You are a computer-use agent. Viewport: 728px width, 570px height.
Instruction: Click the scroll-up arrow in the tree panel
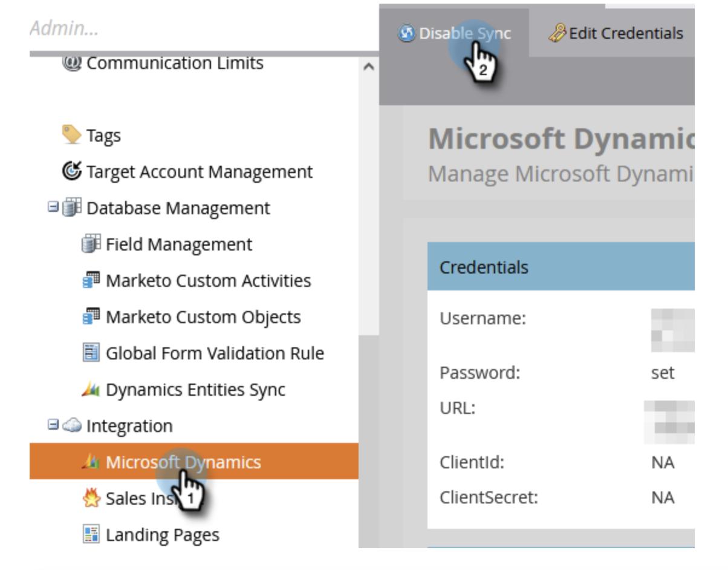pos(368,67)
